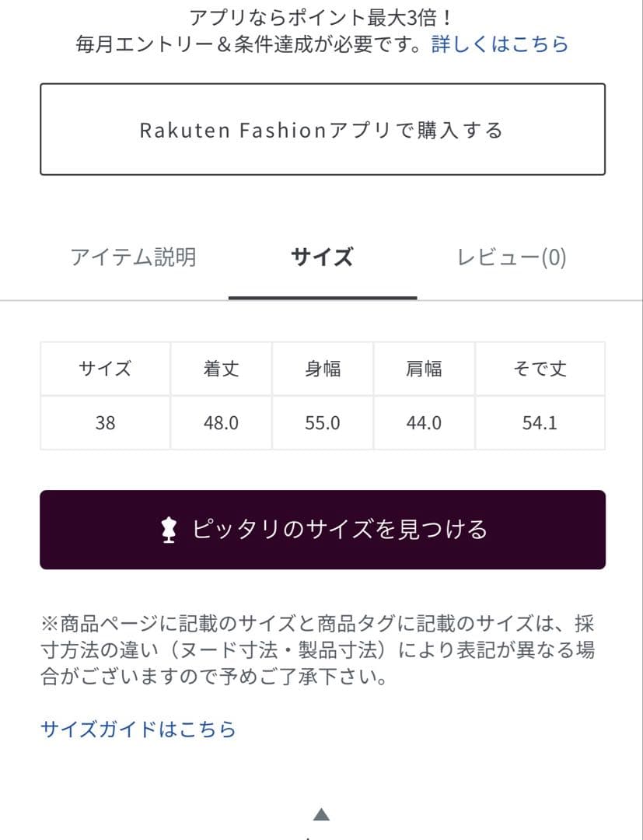Select the 48.0 length value
This screenshot has width=643, height=840.
(x=220, y=422)
